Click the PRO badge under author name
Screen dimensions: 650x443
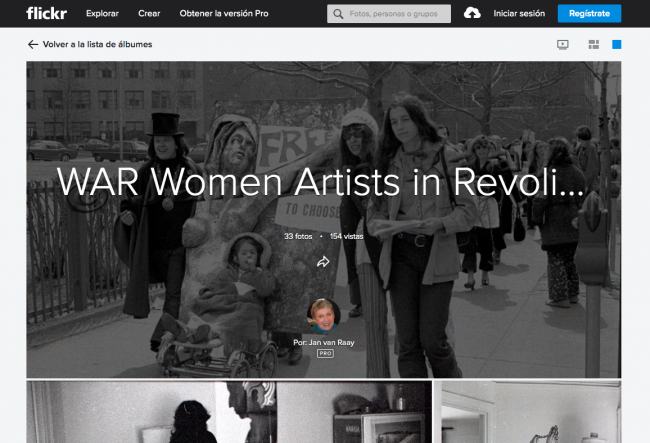pos(324,353)
